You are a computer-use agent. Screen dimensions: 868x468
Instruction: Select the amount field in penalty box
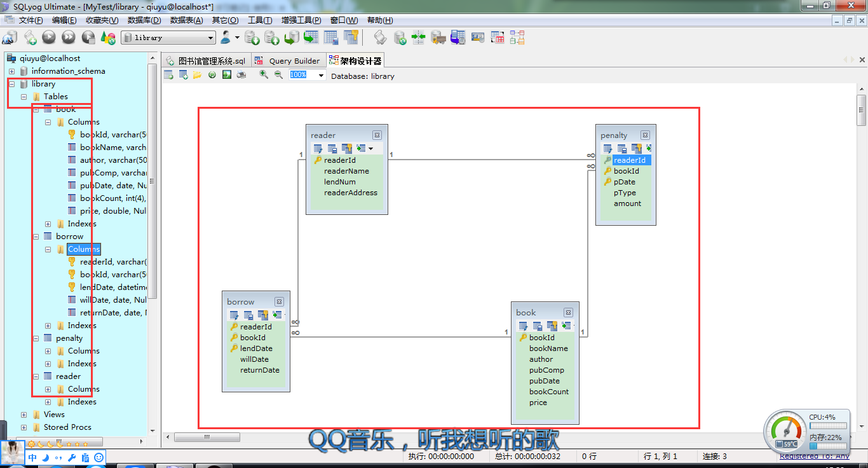click(x=627, y=203)
